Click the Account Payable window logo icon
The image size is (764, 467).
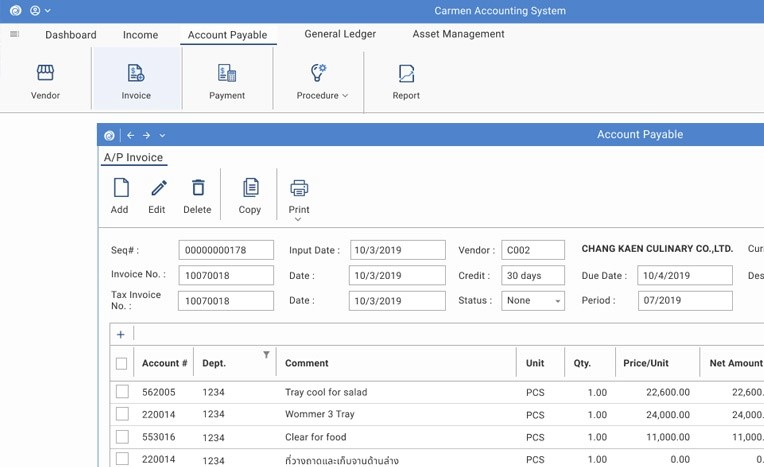pos(109,136)
